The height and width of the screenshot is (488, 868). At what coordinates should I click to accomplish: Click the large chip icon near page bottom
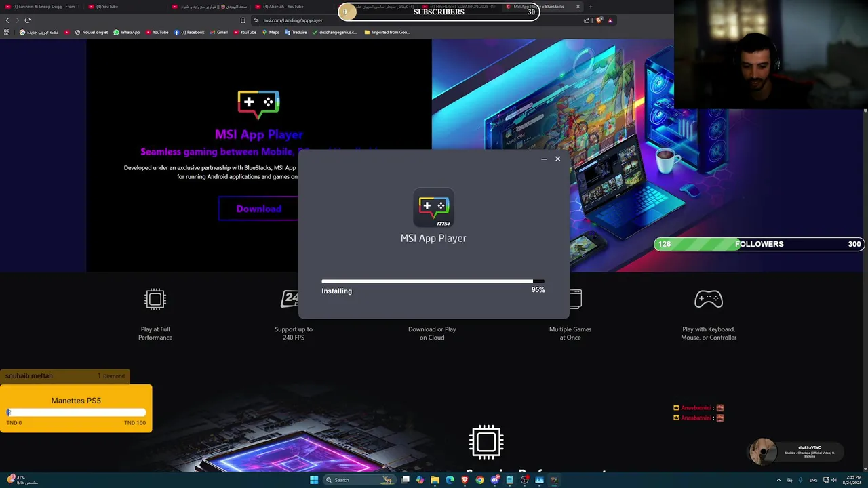pyautogui.click(x=486, y=442)
